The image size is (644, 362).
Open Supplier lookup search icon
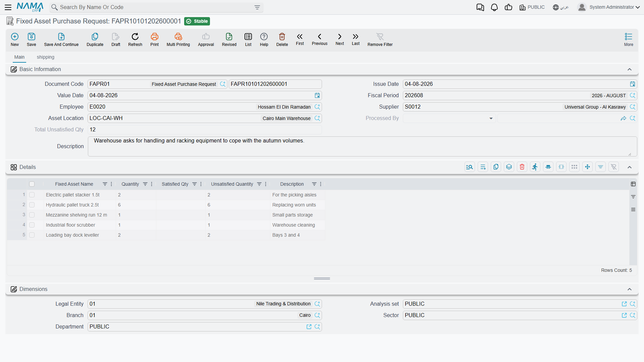pyautogui.click(x=632, y=107)
